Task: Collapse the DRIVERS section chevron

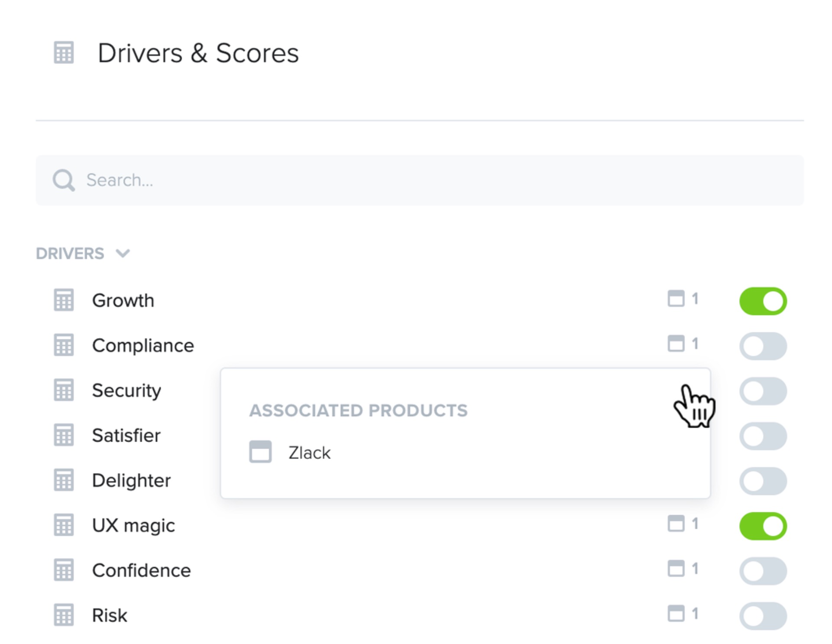Action: [123, 253]
